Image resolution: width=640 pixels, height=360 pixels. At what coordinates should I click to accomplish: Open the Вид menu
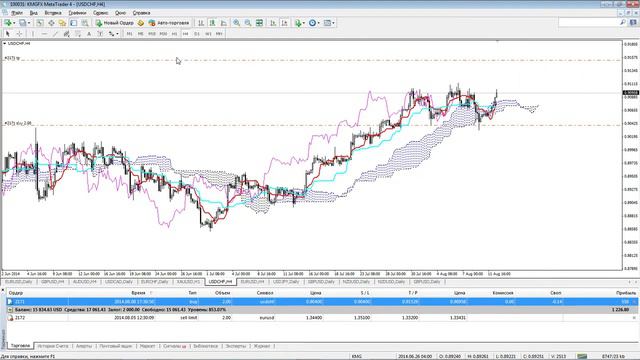coord(33,13)
